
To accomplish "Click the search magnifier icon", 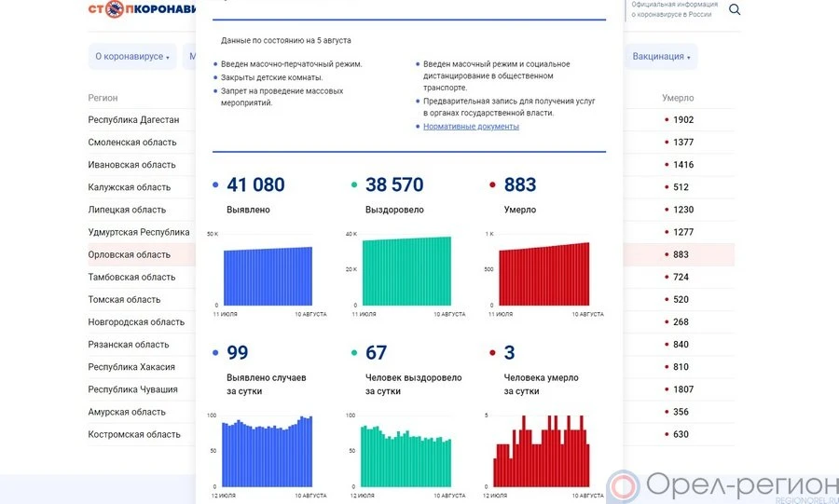I will point(735,10).
